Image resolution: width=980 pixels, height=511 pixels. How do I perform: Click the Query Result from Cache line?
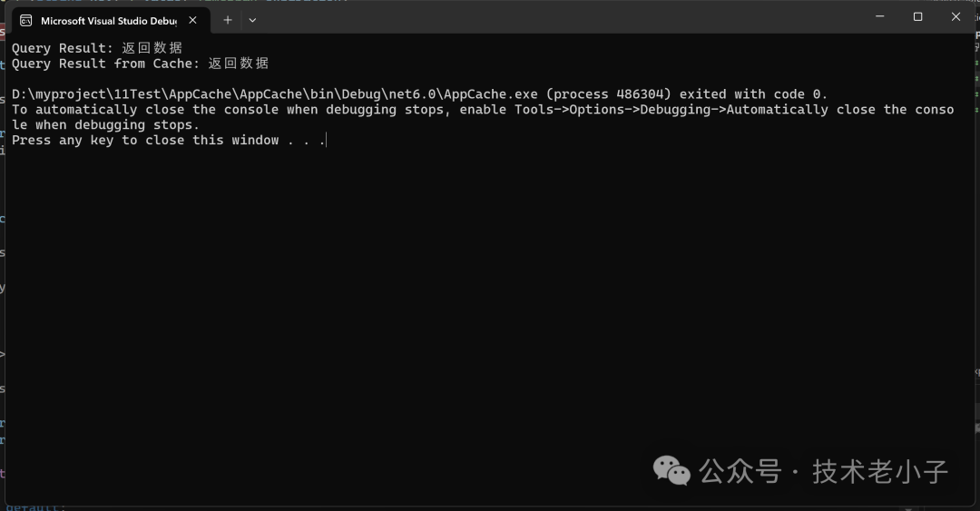coord(140,64)
